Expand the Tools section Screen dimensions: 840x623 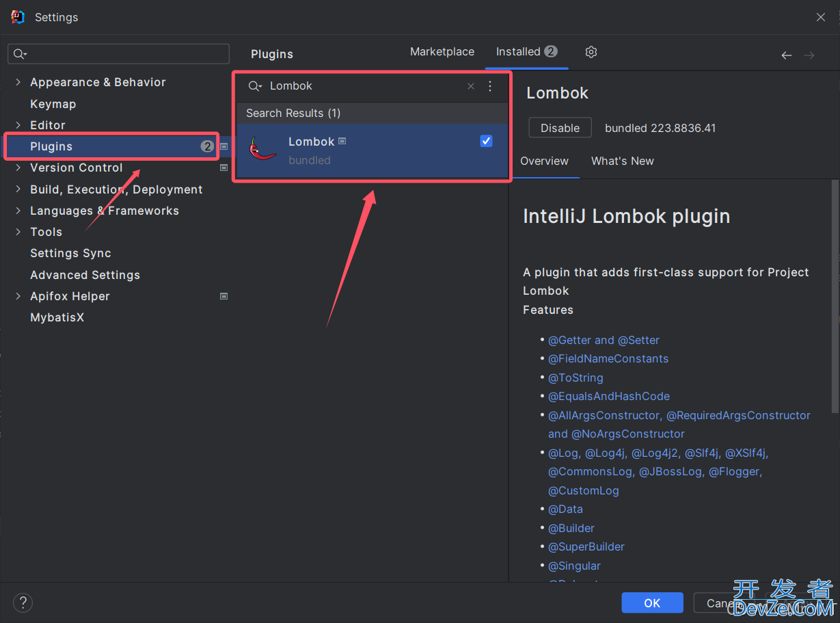18,232
